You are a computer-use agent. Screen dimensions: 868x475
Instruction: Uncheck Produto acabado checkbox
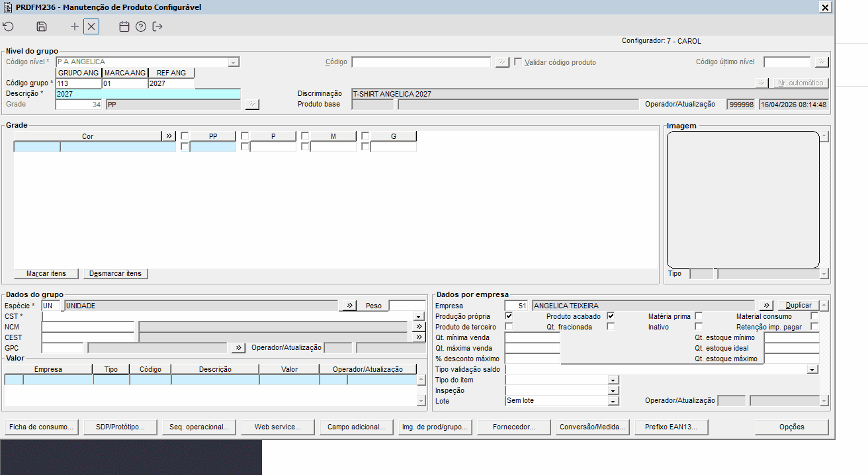pos(611,316)
